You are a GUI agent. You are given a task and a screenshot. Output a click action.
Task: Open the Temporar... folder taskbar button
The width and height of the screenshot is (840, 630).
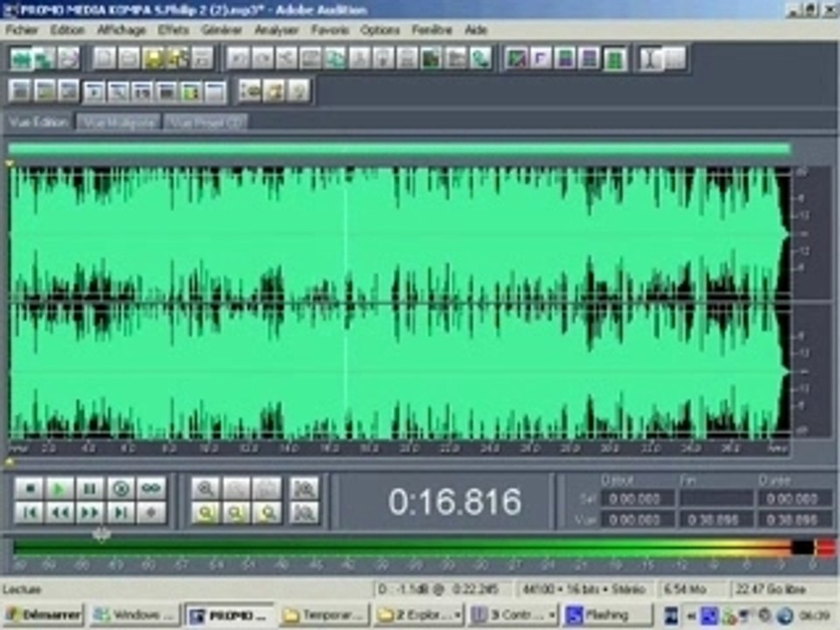325,615
